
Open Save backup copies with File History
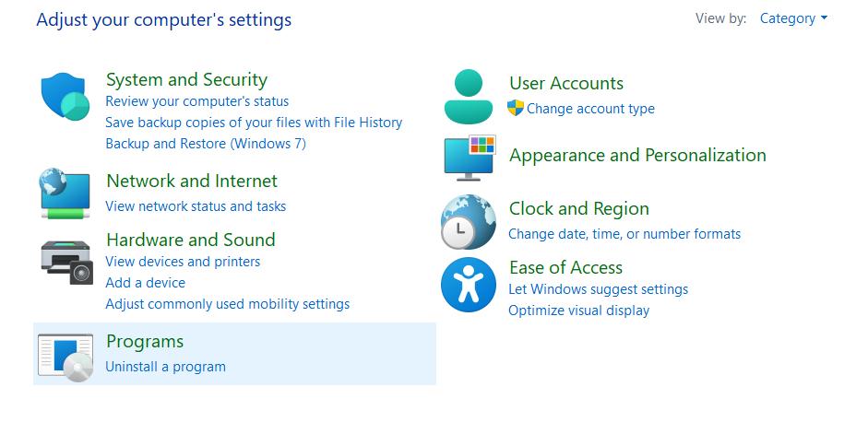(254, 123)
